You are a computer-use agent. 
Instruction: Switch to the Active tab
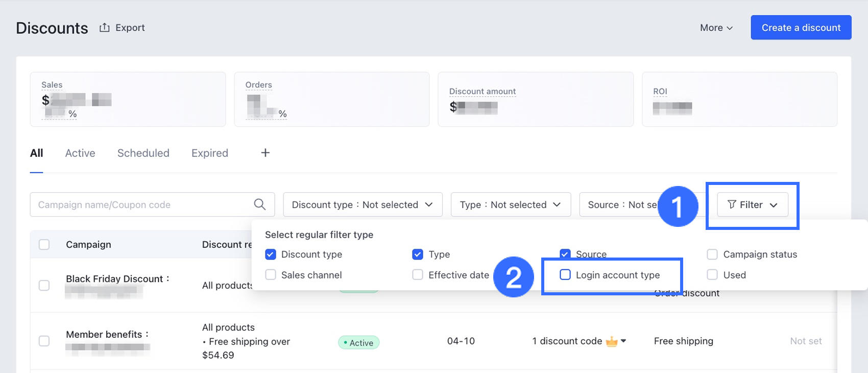(x=80, y=153)
